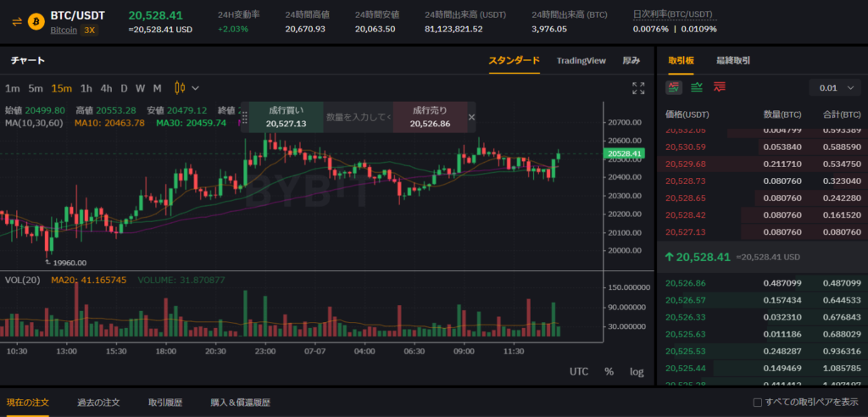
Task: Click the swap trading pair arrows icon
Action: tap(17, 21)
